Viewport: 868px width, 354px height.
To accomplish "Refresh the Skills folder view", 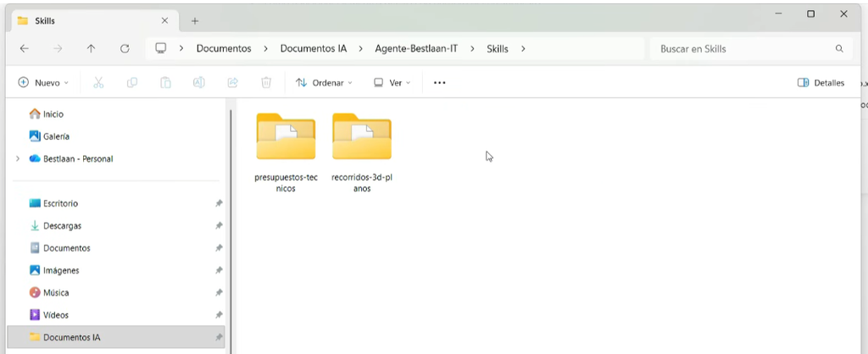I will pos(125,48).
